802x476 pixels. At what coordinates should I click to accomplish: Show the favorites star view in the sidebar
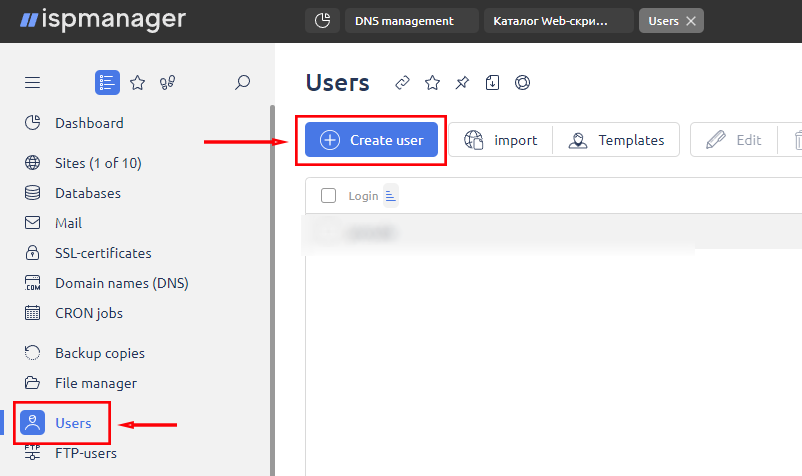(138, 83)
